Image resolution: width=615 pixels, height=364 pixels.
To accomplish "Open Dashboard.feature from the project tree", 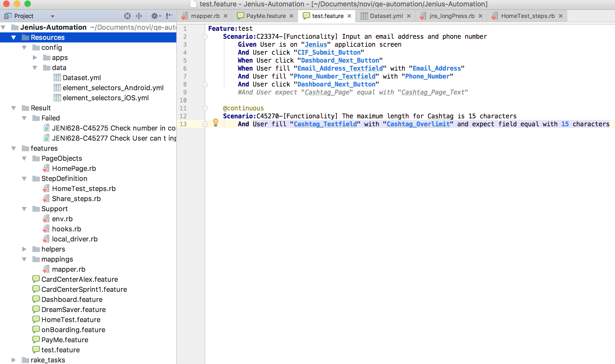I will tap(72, 300).
